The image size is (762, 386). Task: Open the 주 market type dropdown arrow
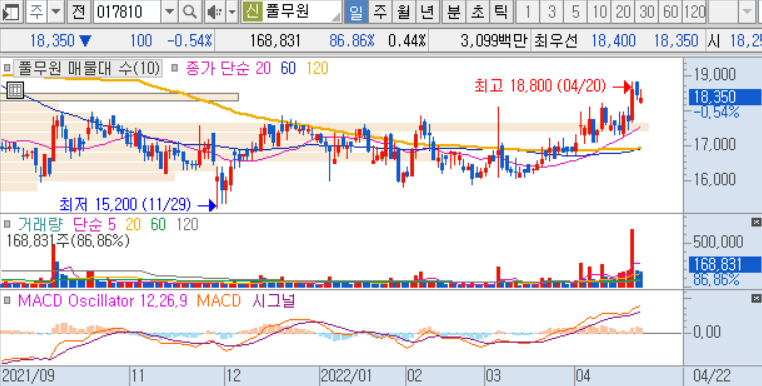point(57,12)
